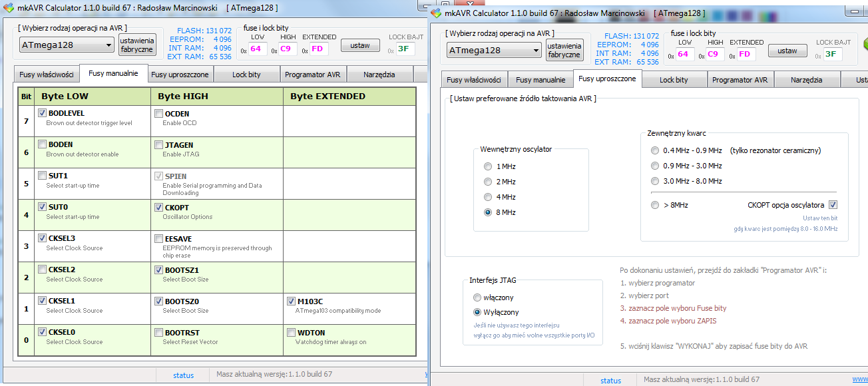Click 'ustaw' button in right window

[x=787, y=51]
